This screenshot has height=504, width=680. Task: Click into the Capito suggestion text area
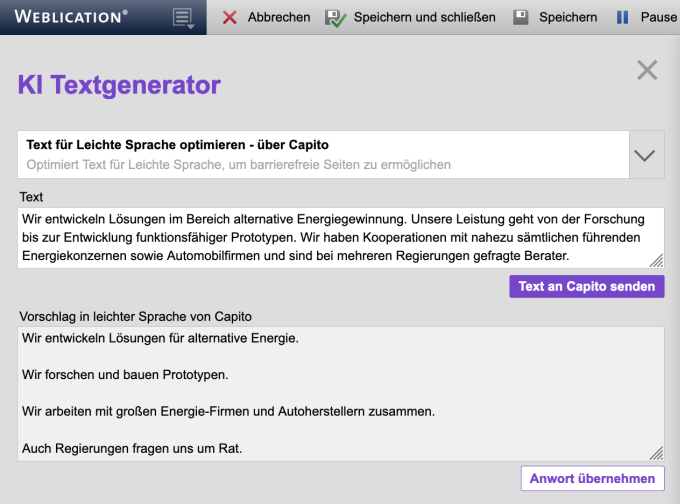click(x=341, y=394)
